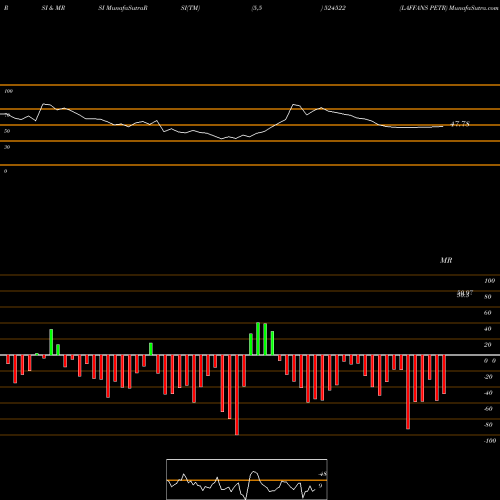The image size is (500, 500).
Task: Open the mini RSI thumbnail chart
Action: 247,479
